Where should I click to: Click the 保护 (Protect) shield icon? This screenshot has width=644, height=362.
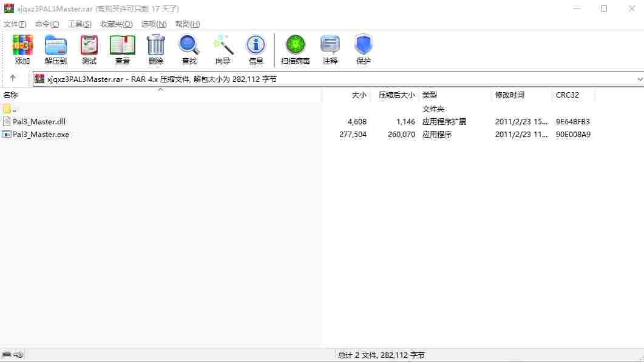tap(363, 45)
